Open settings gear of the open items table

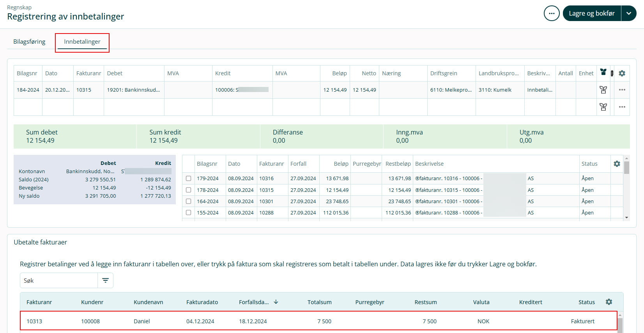(x=616, y=164)
